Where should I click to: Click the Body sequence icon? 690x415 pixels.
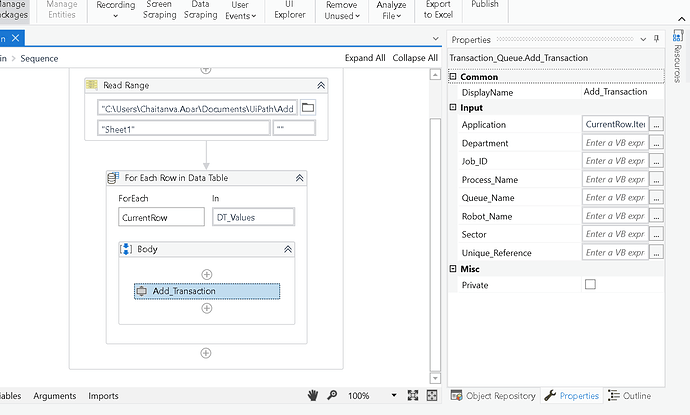click(x=126, y=249)
